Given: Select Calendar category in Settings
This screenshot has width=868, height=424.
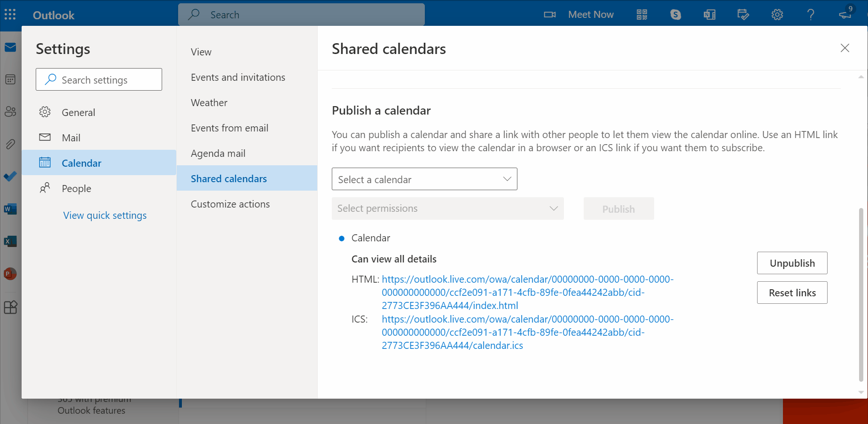Looking at the screenshot, I should click(99, 162).
